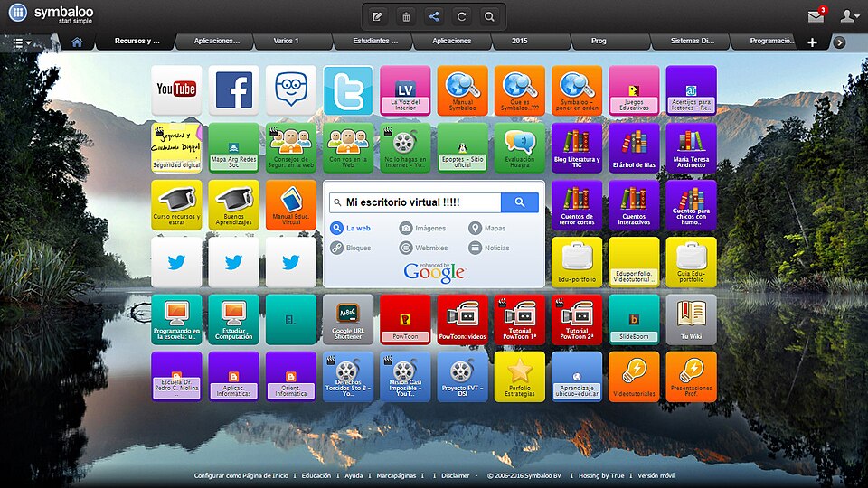Click the Mi escritorio virtual search field

(x=416, y=203)
